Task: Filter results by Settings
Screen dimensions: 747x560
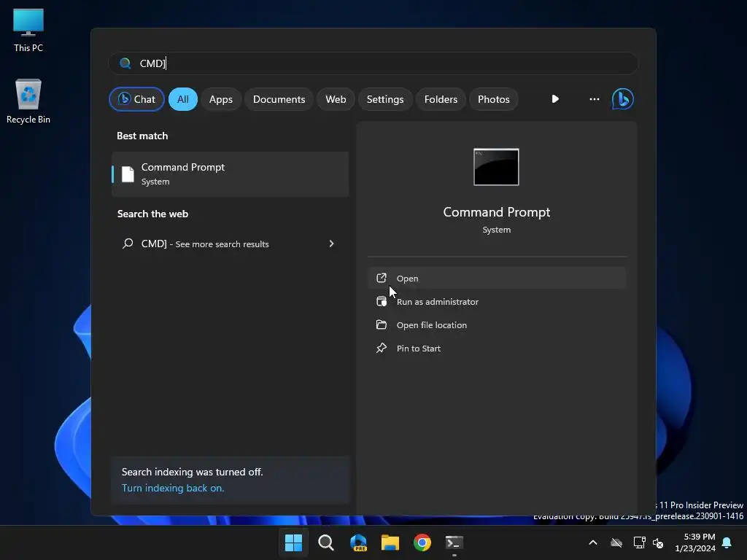Action: tap(385, 99)
